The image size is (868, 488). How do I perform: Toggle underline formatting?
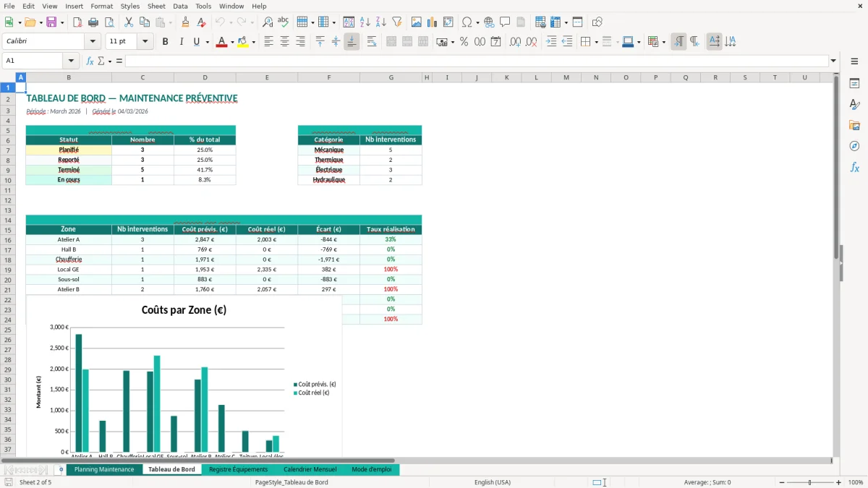pyautogui.click(x=196, y=42)
